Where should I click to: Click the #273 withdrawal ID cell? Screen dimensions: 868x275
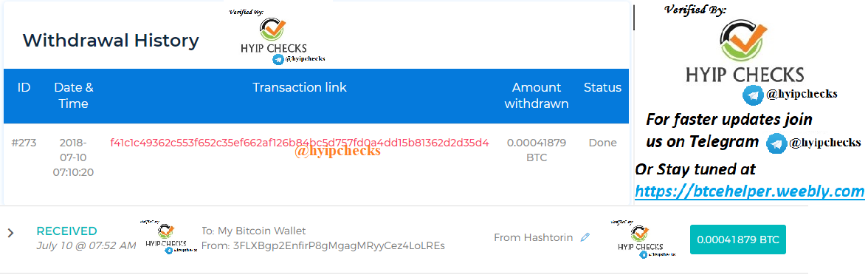point(24,143)
